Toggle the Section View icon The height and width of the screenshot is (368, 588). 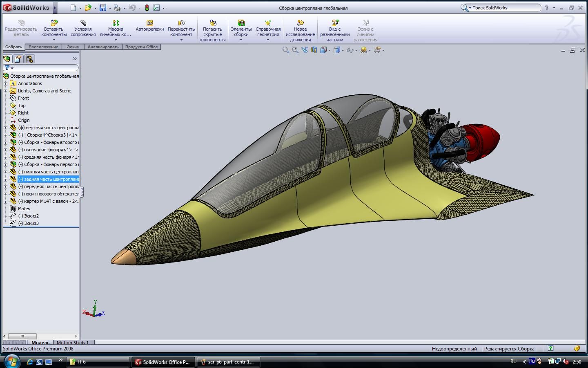[314, 50]
